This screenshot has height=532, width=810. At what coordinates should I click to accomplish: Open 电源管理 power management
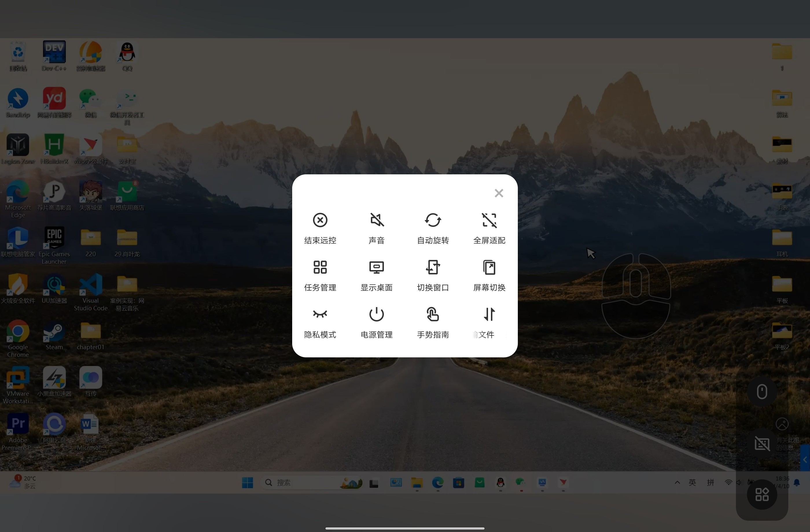click(376, 322)
